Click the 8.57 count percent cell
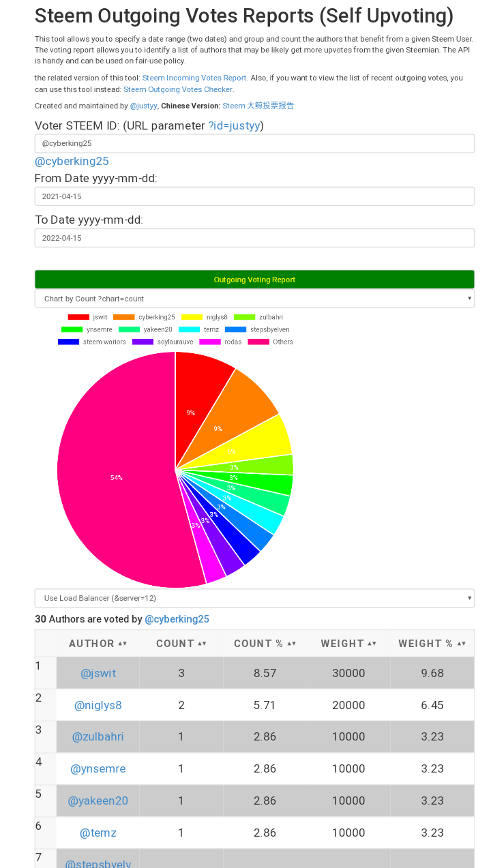This screenshot has width=491, height=868. 265,673
